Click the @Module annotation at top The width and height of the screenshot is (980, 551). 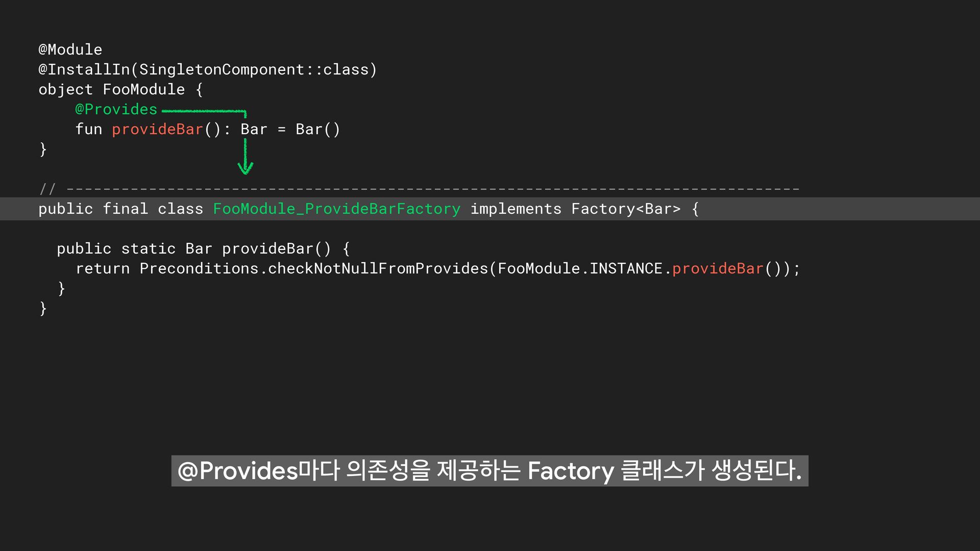click(x=70, y=49)
